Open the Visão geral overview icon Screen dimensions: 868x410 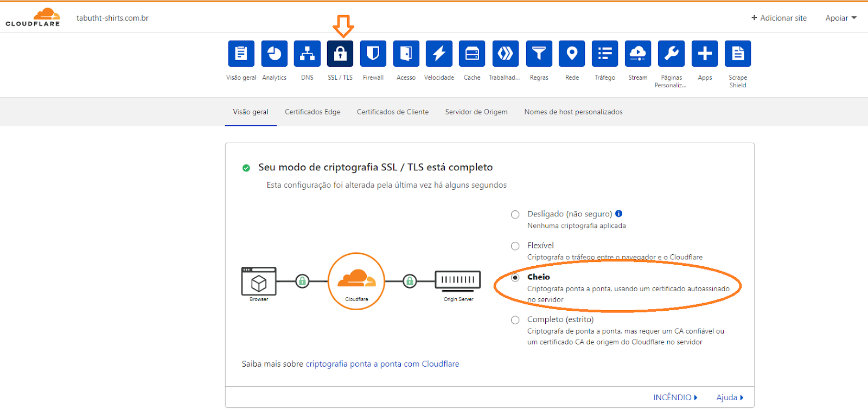click(x=241, y=54)
